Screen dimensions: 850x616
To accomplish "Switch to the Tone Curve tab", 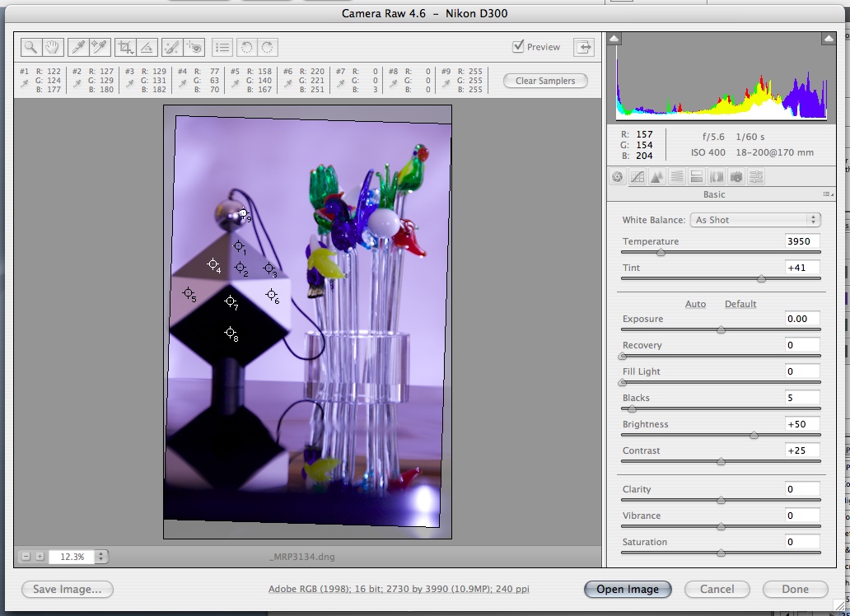I will [637, 176].
